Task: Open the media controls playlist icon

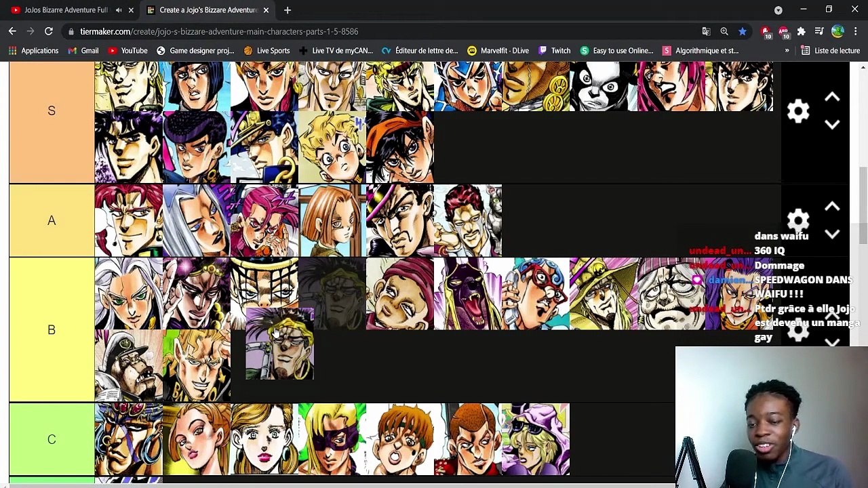Action: point(819,31)
